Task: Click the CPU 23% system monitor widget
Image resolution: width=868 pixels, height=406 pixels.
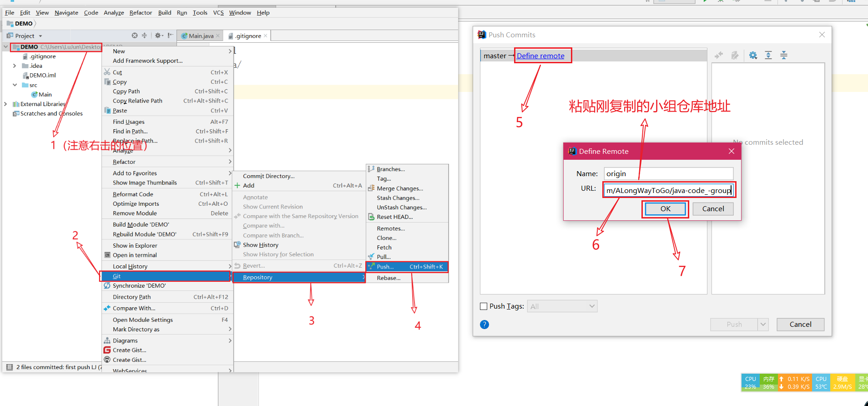Action: pyautogui.click(x=750, y=382)
